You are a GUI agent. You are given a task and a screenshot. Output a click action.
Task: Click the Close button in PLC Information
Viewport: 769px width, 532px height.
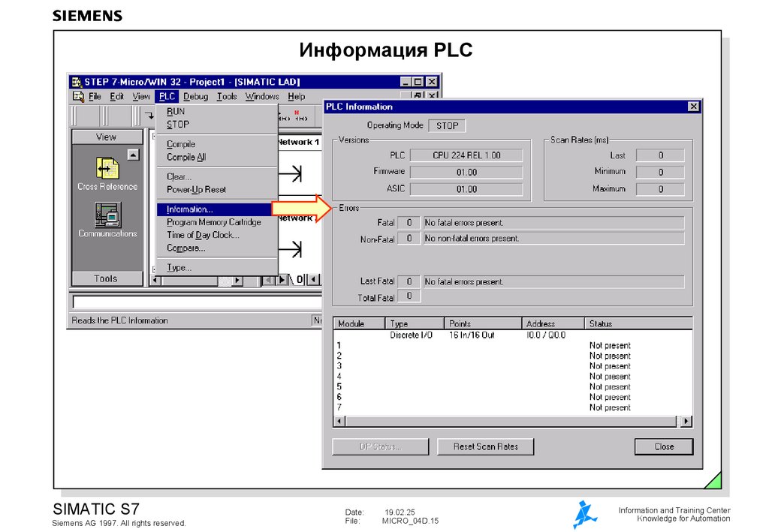[x=664, y=446]
